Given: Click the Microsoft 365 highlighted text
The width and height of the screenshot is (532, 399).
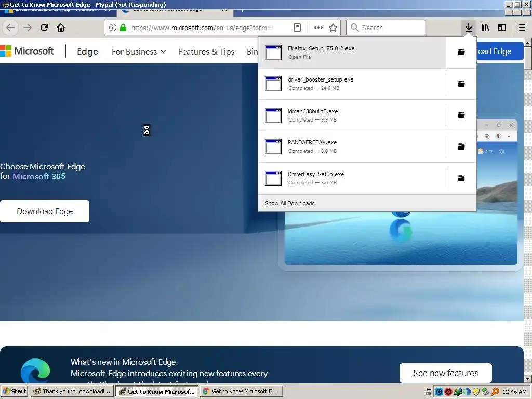Looking at the screenshot, I should 39,177.
